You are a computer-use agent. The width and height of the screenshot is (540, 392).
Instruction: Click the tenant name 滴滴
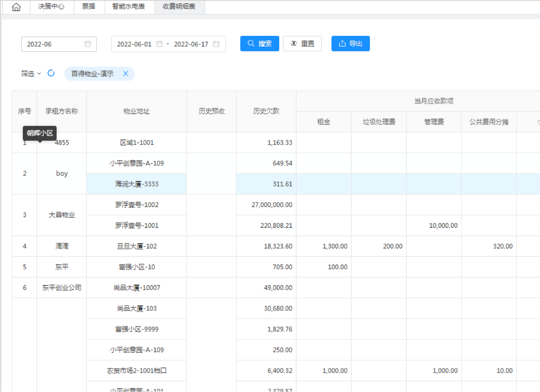tap(61, 246)
